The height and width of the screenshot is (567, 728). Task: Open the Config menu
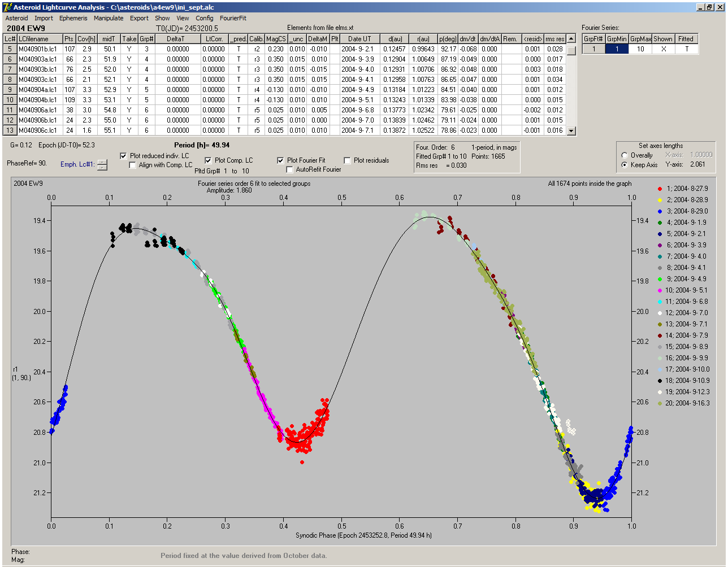tap(205, 18)
